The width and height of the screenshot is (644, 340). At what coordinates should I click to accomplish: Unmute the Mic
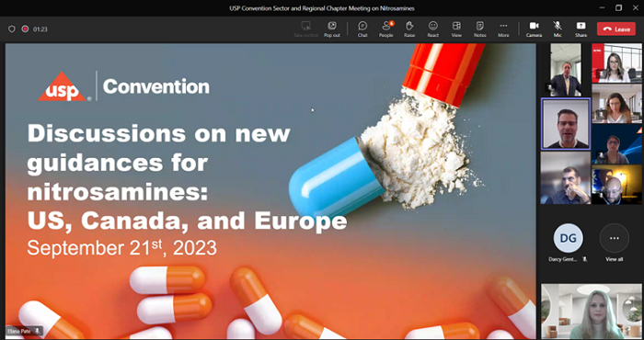558,29
